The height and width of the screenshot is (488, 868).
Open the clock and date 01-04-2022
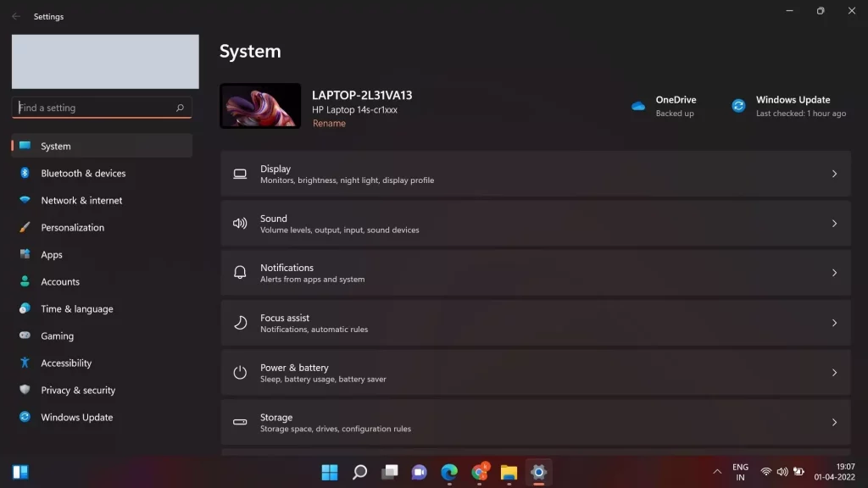(834, 472)
